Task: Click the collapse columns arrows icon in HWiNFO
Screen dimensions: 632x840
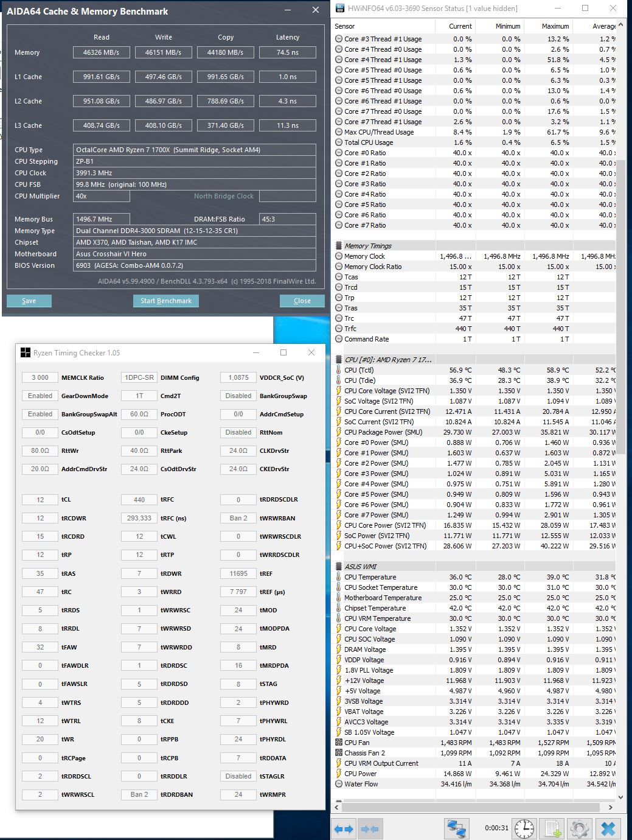Action: (370, 828)
